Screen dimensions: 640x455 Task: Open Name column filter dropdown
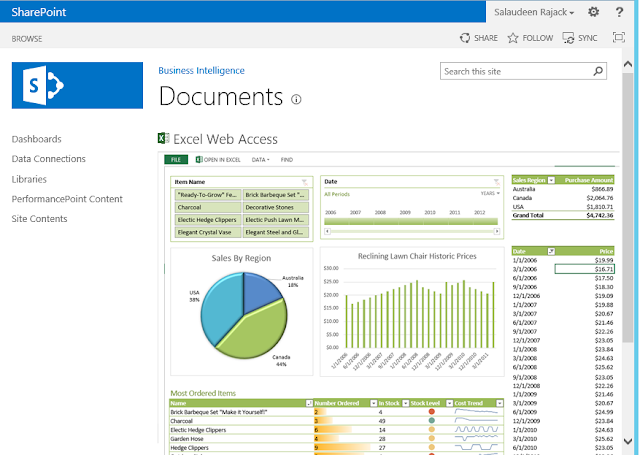pyautogui.click(x=309, y=403)
